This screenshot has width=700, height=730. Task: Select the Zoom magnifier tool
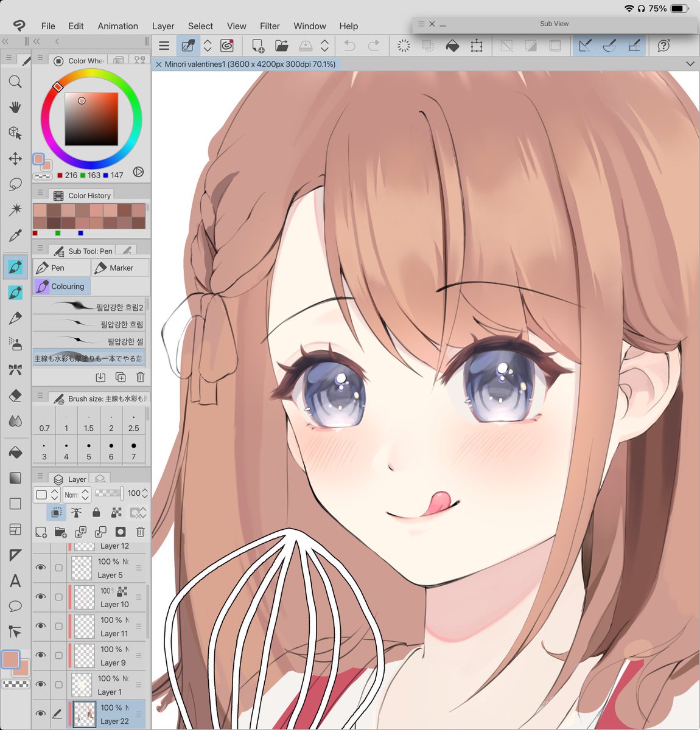(15, 82)
